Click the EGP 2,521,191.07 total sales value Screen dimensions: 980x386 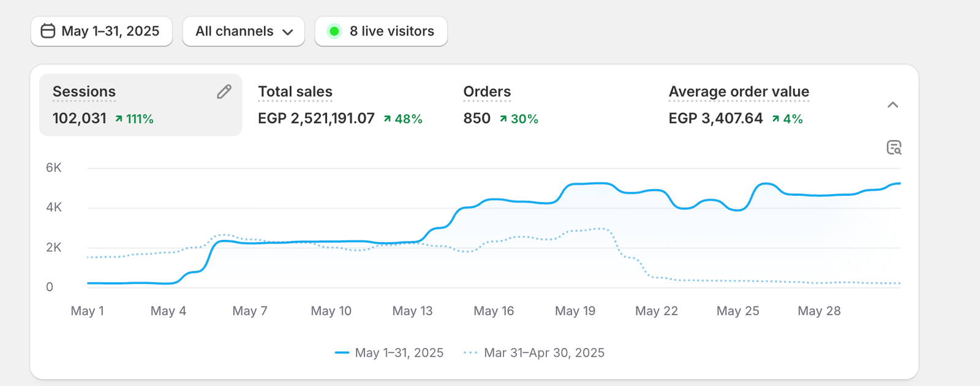[x=316, y=119]
